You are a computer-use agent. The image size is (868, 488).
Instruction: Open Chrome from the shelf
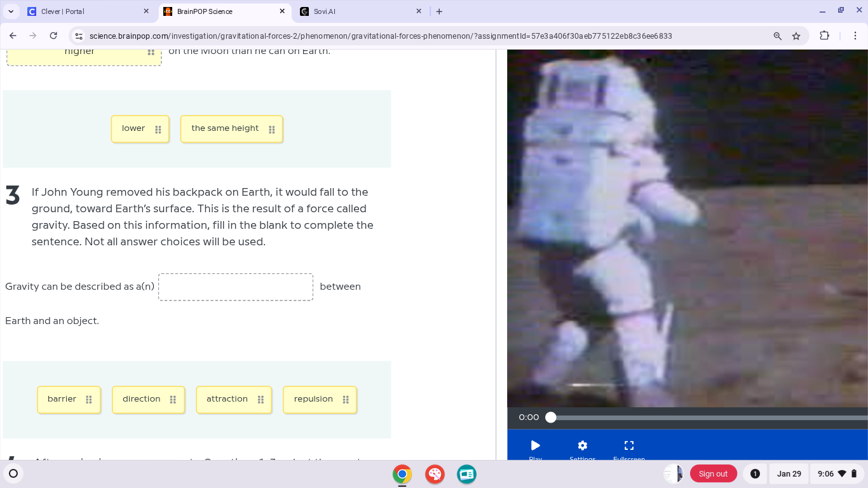402,473
